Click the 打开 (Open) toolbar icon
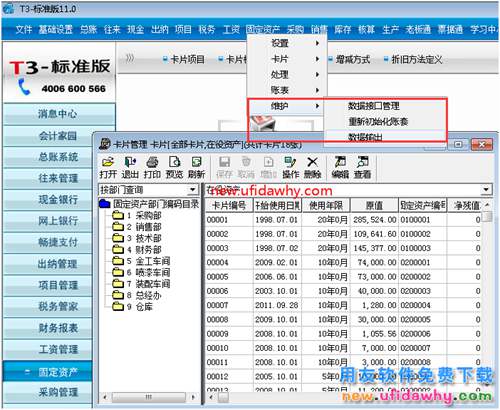 point(108,167)
